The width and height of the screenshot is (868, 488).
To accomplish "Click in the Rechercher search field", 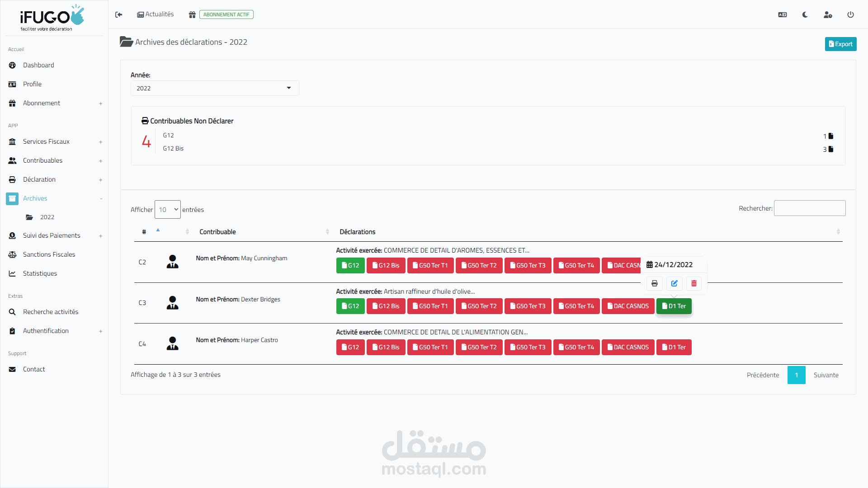I will [809, 208].
